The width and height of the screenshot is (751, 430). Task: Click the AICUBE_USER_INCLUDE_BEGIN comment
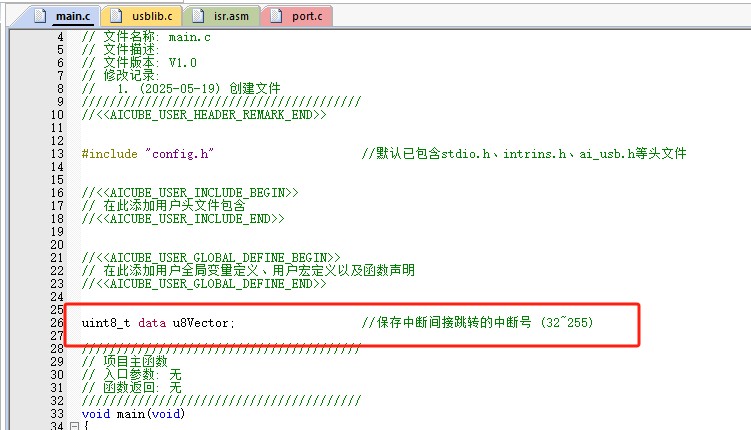coord(190,192)
